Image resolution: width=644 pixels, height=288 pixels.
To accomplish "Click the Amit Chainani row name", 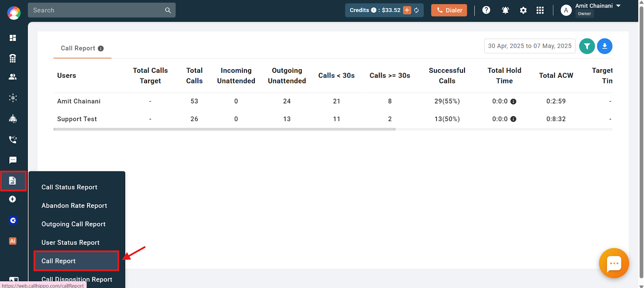I will click(79, 101).
